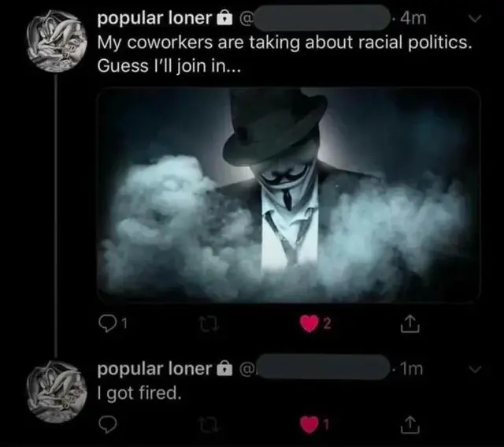Open "popular loner" name on second tweet
Viewport: 504px width, 447px height.
[154, 368]
